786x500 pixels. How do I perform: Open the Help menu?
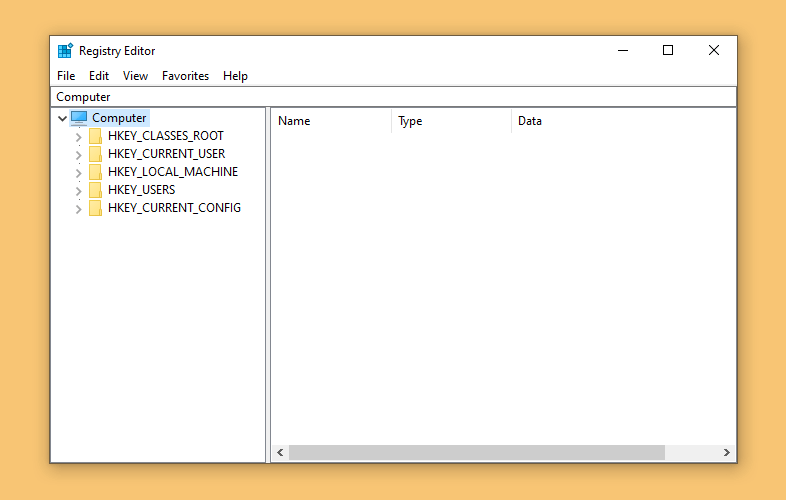(x=235, y=76)
